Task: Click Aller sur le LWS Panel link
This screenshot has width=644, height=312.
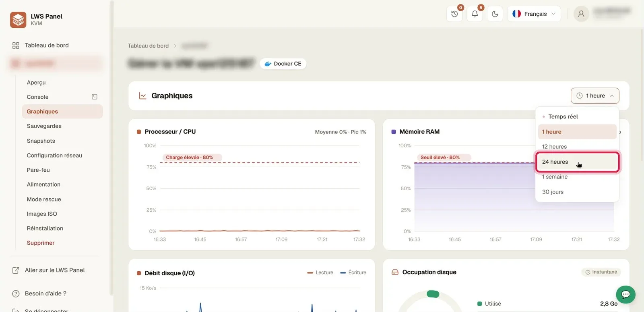Action: 55,270
